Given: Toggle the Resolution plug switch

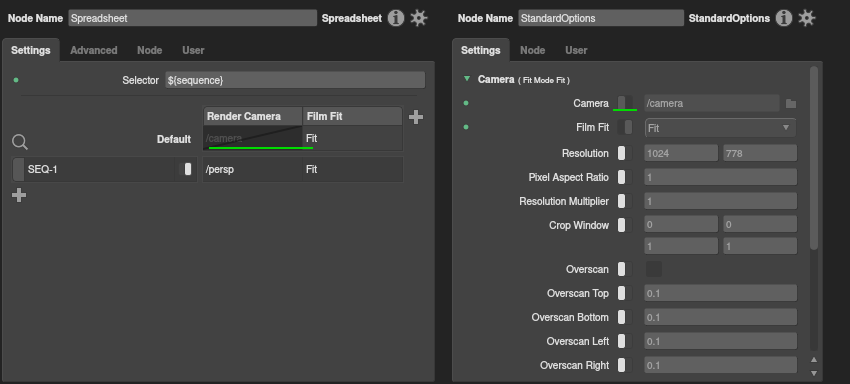Looking at the screenshot, I should click(624, 153).
